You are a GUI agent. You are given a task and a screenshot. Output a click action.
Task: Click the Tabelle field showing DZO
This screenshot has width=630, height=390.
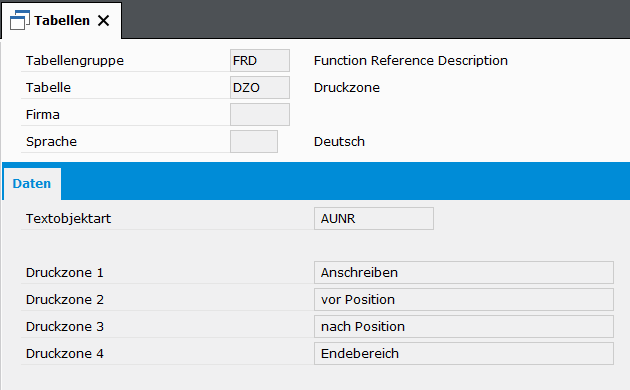click(260, 88)
